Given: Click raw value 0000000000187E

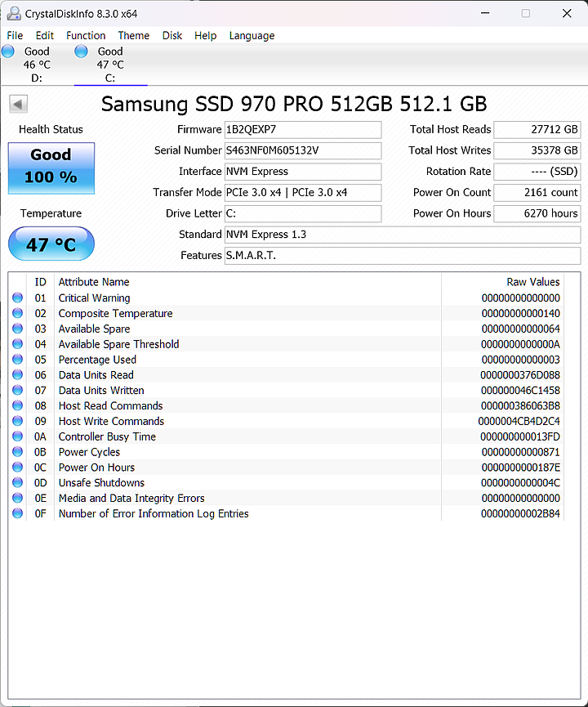Looking at the screenshot, I should [x=520, y=468].
